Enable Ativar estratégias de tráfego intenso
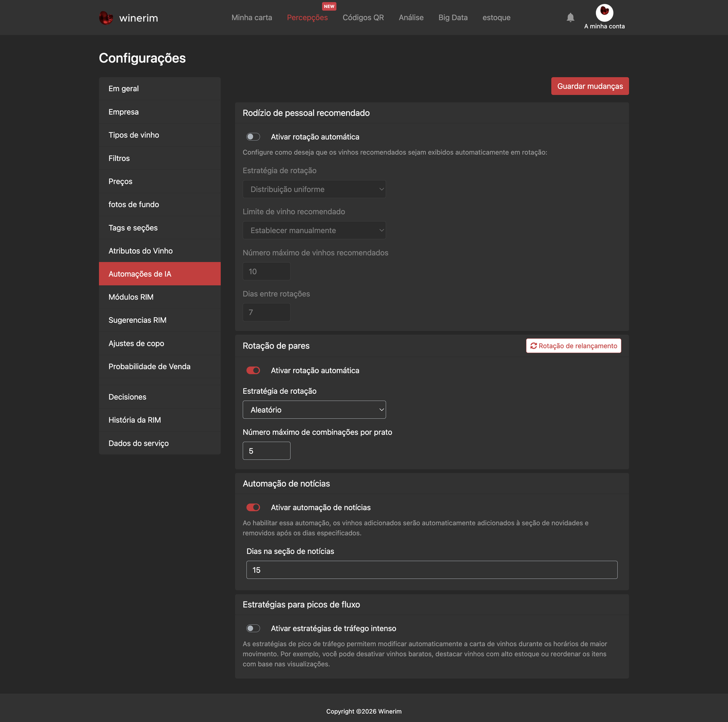The height and width of the screenshot is (722, 728). click(x=253, y=628)
